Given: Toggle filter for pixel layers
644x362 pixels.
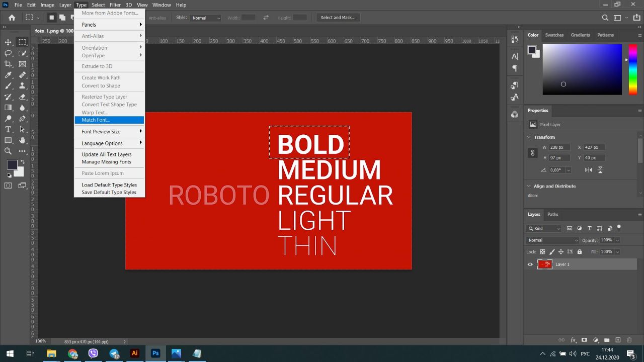Looking at the screenshot, I should [x=570, y=228].
